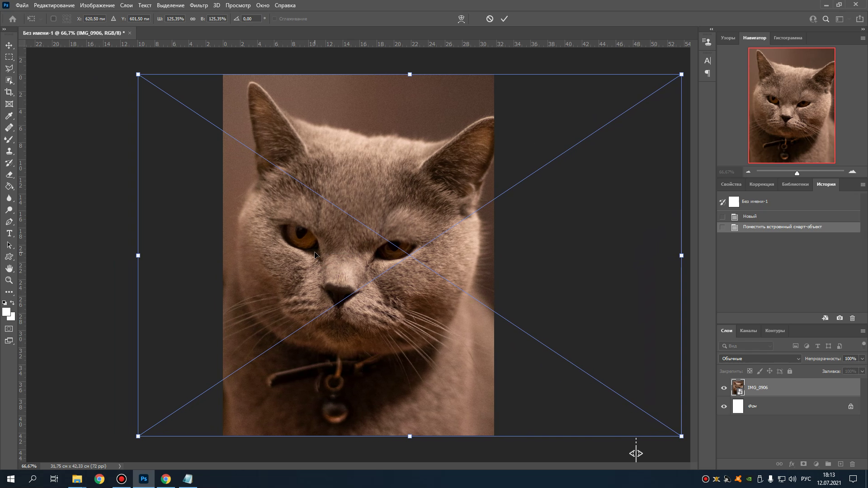Hide the Фон layer eye icon

pyautogui.click(x=724, y=406)
